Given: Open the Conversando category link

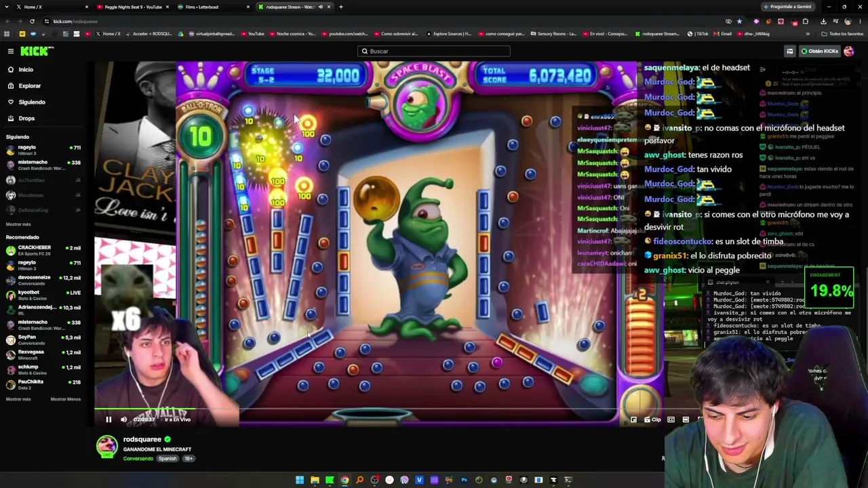Looking at the screenshot, I should 138,459.
